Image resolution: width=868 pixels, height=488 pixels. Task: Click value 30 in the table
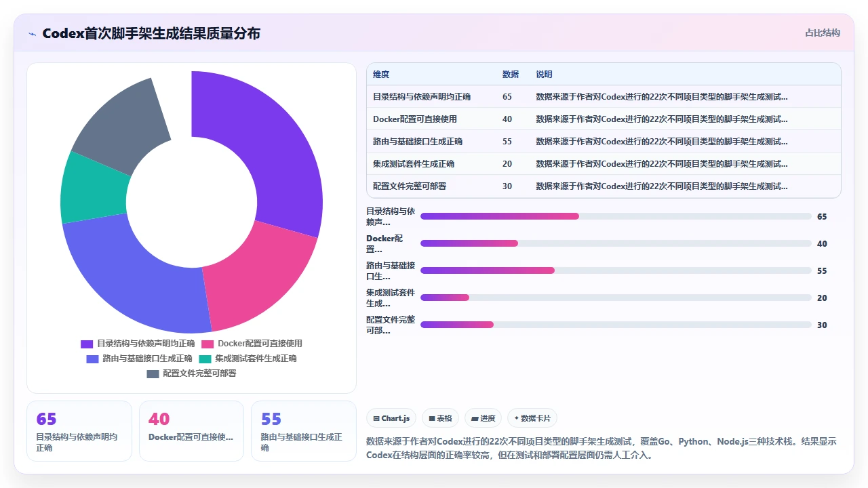pyautogui.click(x=507, y=186)
